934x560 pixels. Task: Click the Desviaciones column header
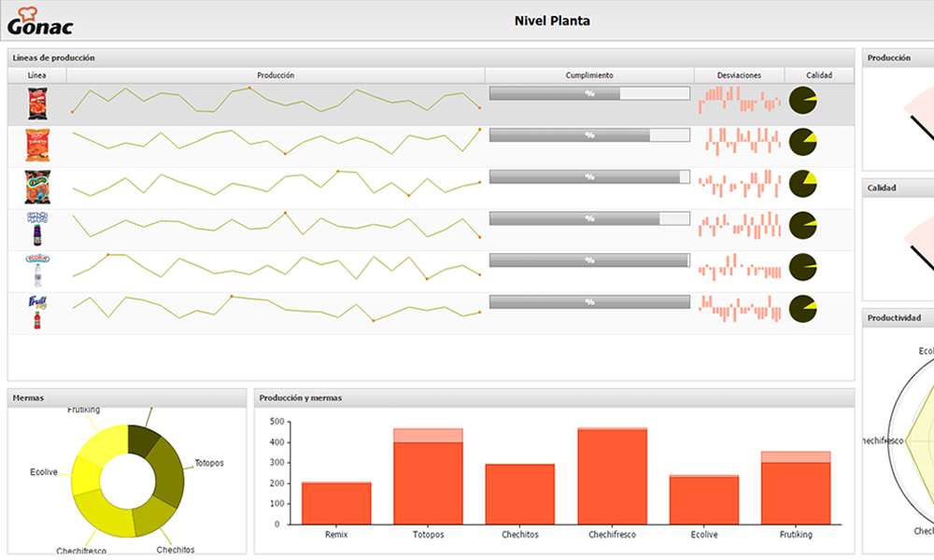[x=739, y=76]
